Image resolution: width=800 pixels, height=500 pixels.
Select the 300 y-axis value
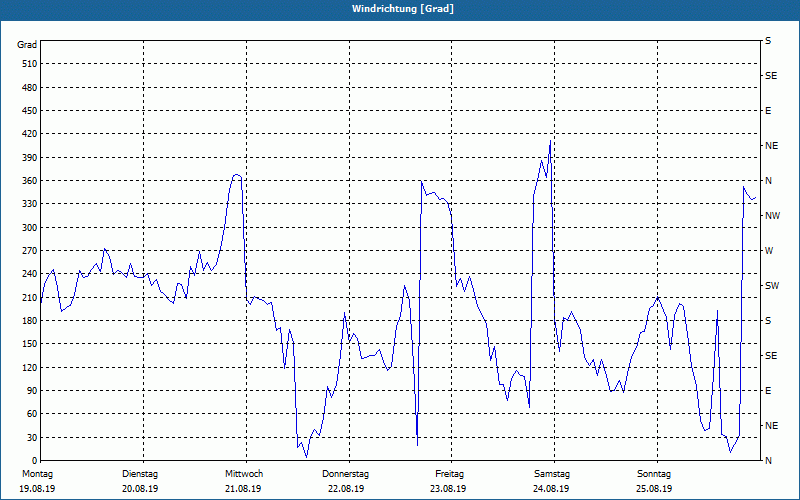(x=30, y=228)
